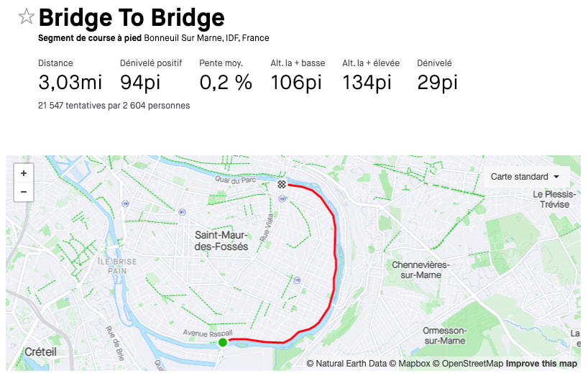Click the Improve this map link
588x373 pixels.
click(541, 364)
